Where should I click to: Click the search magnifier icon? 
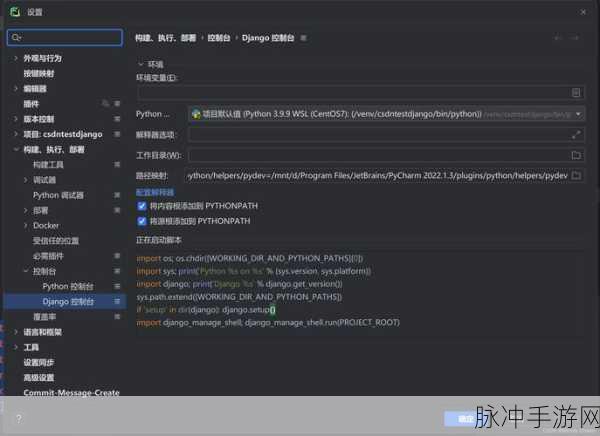point(16,37)
